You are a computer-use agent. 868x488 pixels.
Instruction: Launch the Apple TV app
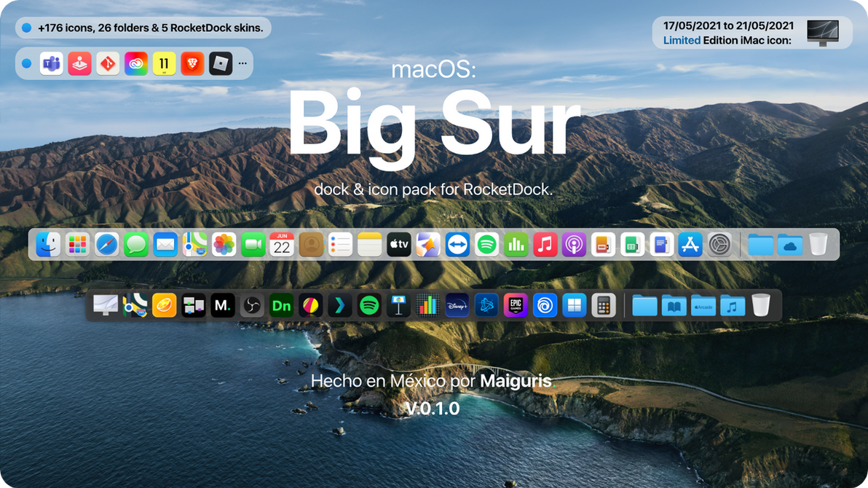398,244
